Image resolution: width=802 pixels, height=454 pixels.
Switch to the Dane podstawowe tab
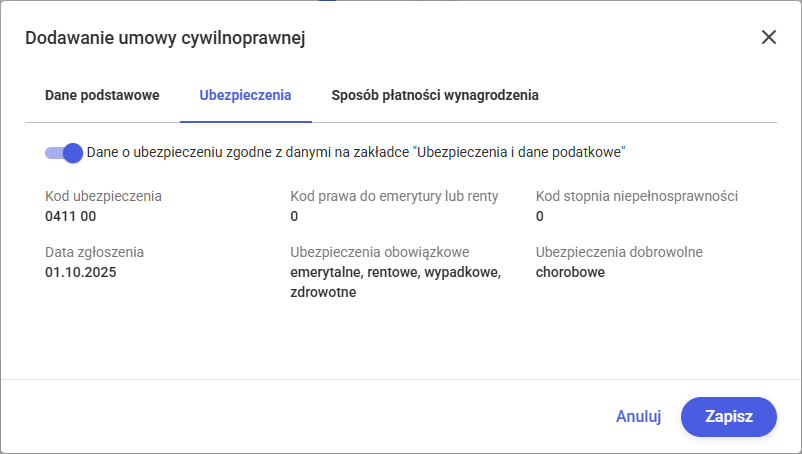click(x=102, y=95)
